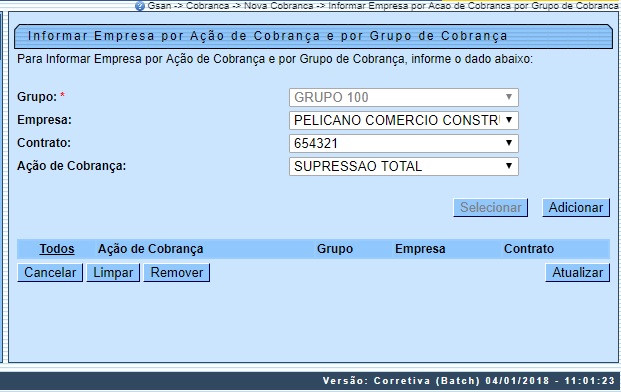Image resolution: width=621 pixels, height=392 pixels.
Task: Click the Cancelar button
Action: [50, 272]
